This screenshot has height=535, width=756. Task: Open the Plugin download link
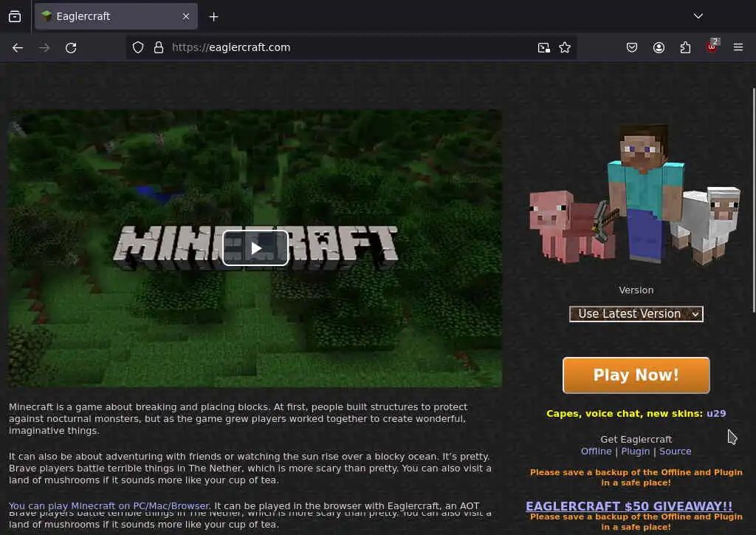click(x=635, y=451)
